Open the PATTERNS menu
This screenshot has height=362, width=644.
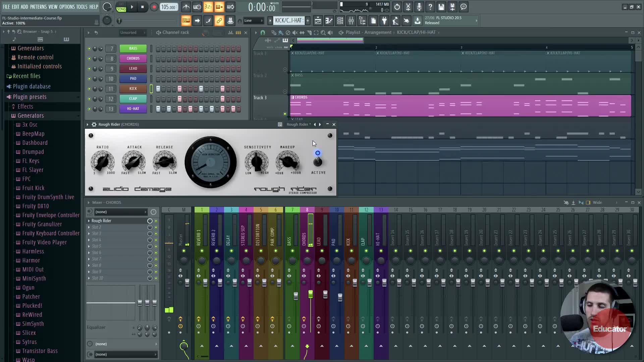click(x=38, y=7)
